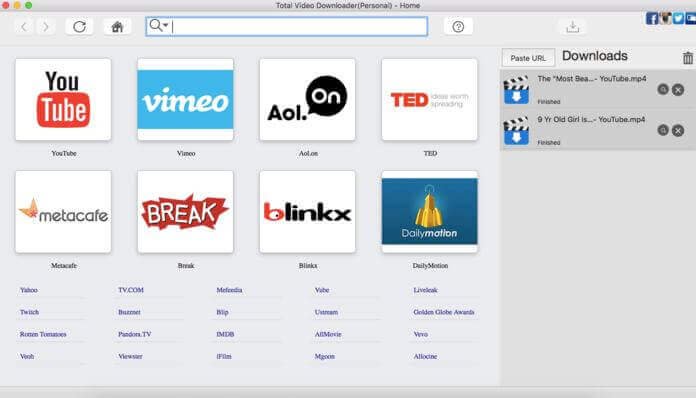
Task: Remove the "9 Yr Old Girl" download
Action: (678, 130)
